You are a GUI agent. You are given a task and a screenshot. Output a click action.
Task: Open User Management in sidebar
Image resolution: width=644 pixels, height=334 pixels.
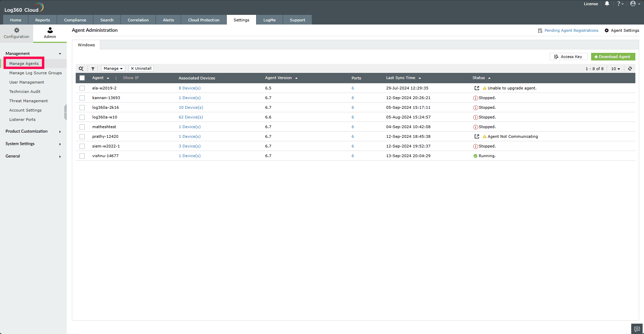[27, 82]
